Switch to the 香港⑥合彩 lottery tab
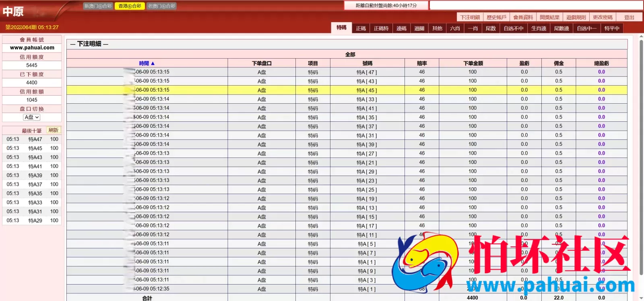The height and width of the screenshot is (301, 644). (130, 6)
